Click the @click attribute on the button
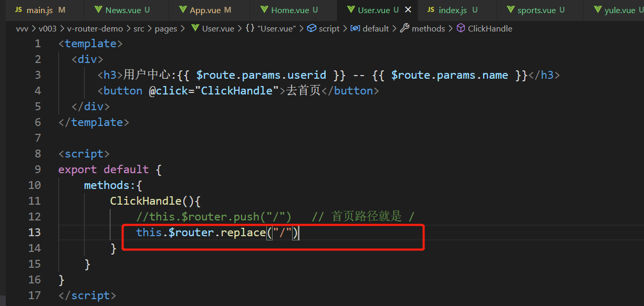644x306 pixels. click(169, 91)
